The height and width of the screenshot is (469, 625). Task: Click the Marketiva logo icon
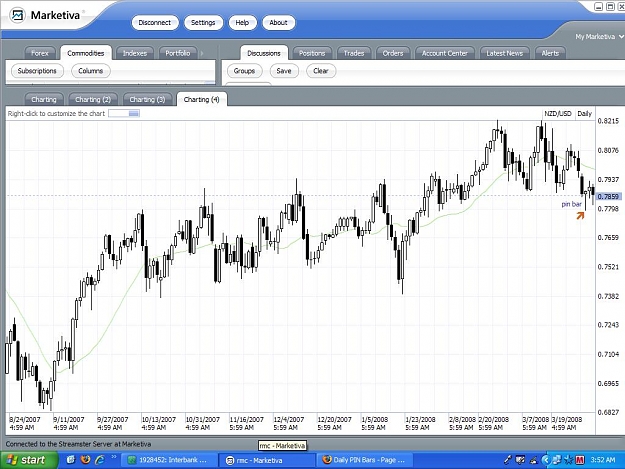(x=17, y=15)
